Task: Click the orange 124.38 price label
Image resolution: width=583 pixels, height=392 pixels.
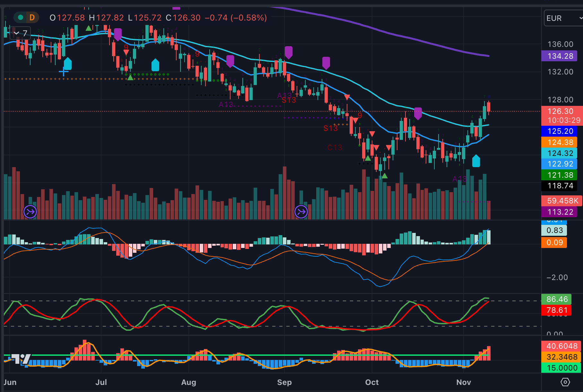Action: click(559, 142)
